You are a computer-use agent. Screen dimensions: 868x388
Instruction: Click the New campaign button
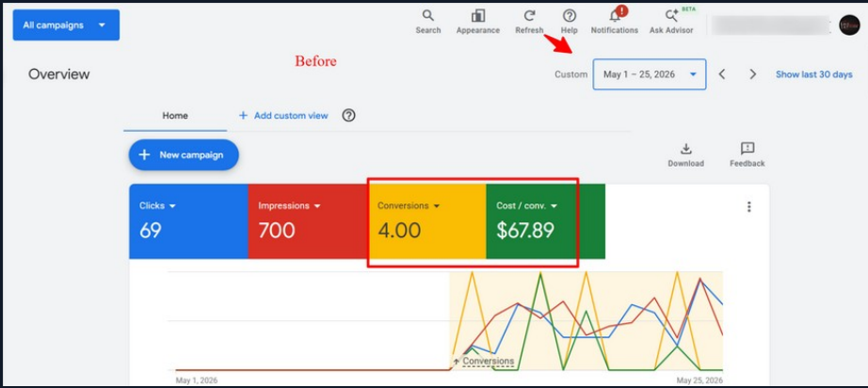[x=184, y=155]
